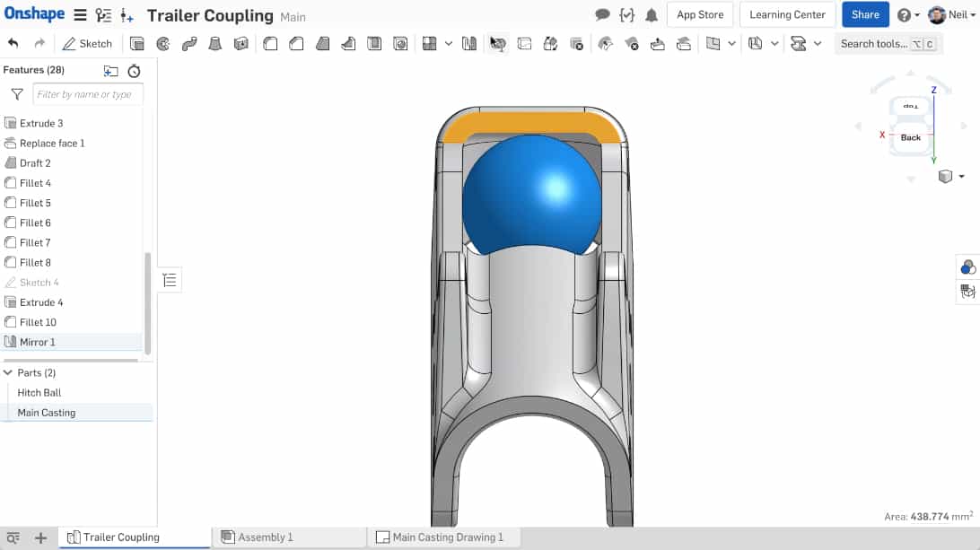Screen dimensions: 980x550
Task: Select the Revolve tool
Action: pos(163,44)
